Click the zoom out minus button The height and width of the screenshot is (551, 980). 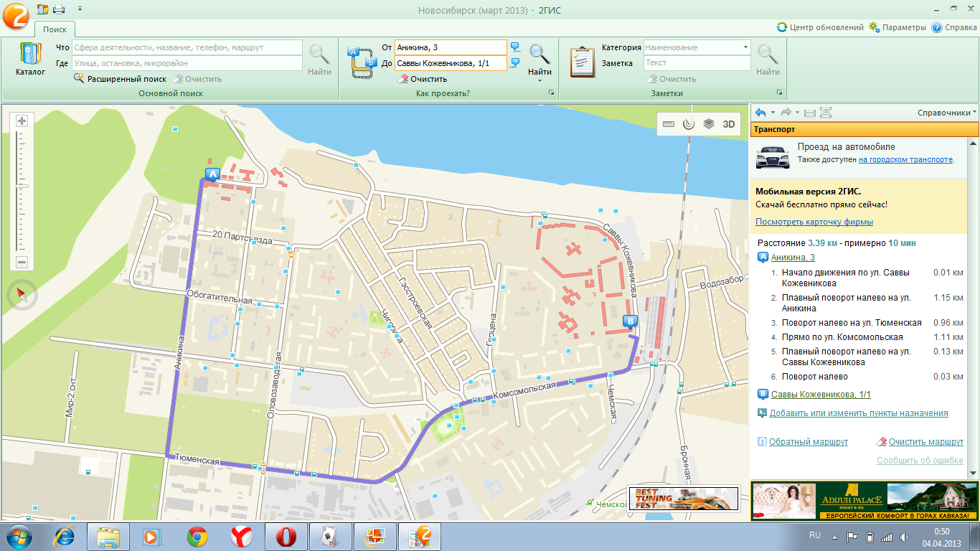click(22, 262)
